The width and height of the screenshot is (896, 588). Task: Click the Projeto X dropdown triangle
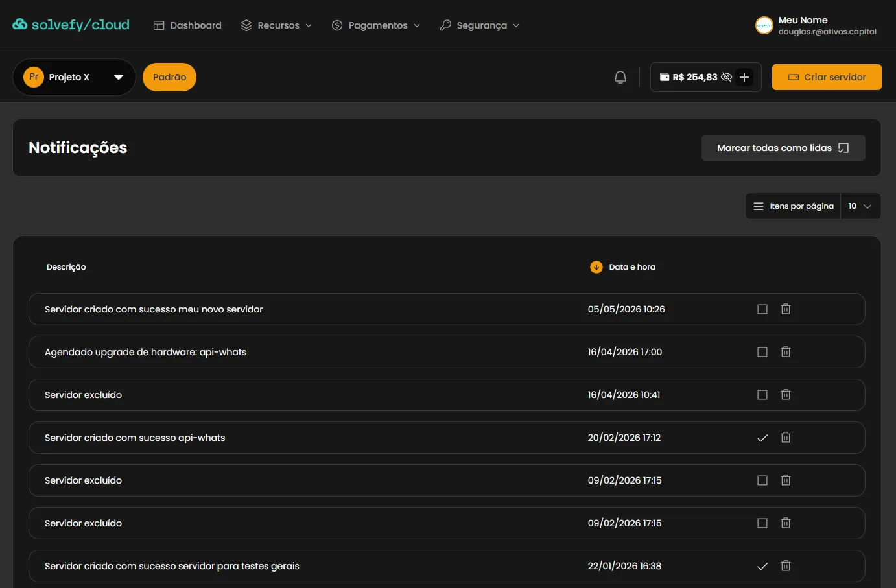[119, 77]
